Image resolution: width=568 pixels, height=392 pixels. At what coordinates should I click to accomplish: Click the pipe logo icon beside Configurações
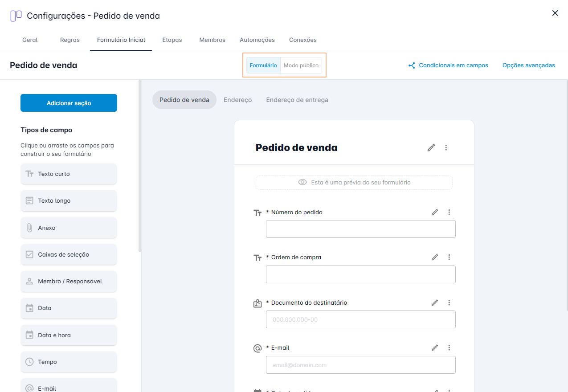click(x=16, y=16)
